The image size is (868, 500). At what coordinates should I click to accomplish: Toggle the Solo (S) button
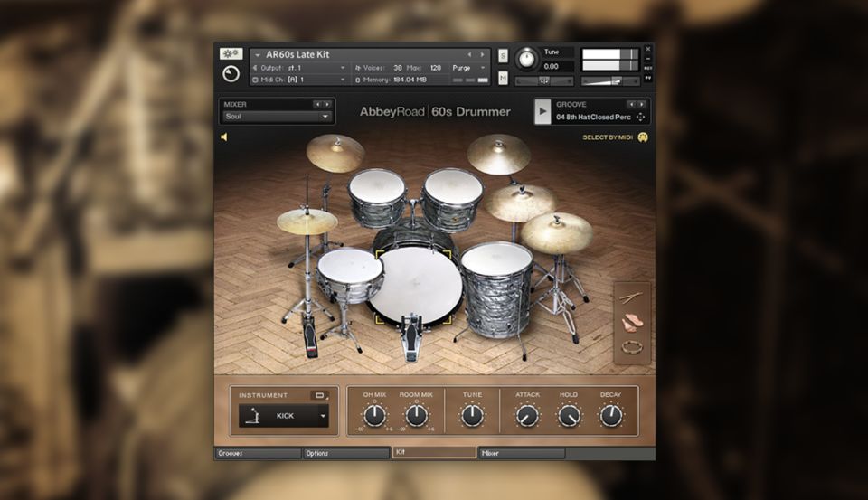point(503,56)
